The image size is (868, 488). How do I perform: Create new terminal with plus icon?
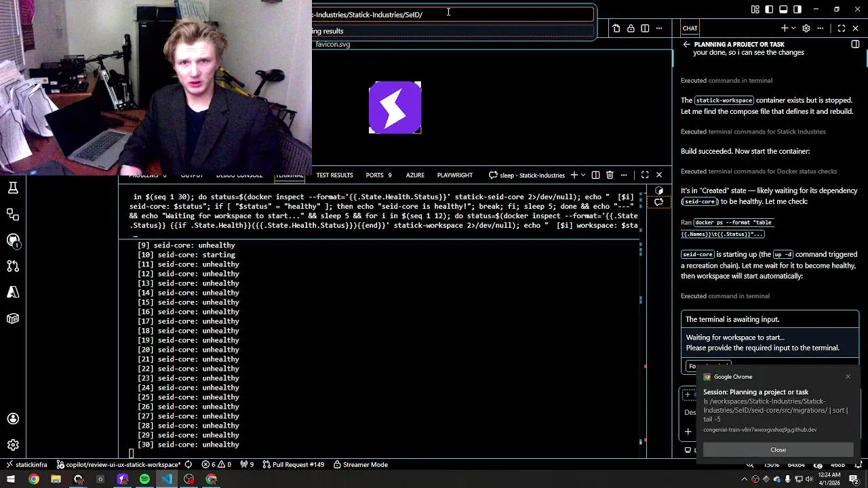point(574,176)
